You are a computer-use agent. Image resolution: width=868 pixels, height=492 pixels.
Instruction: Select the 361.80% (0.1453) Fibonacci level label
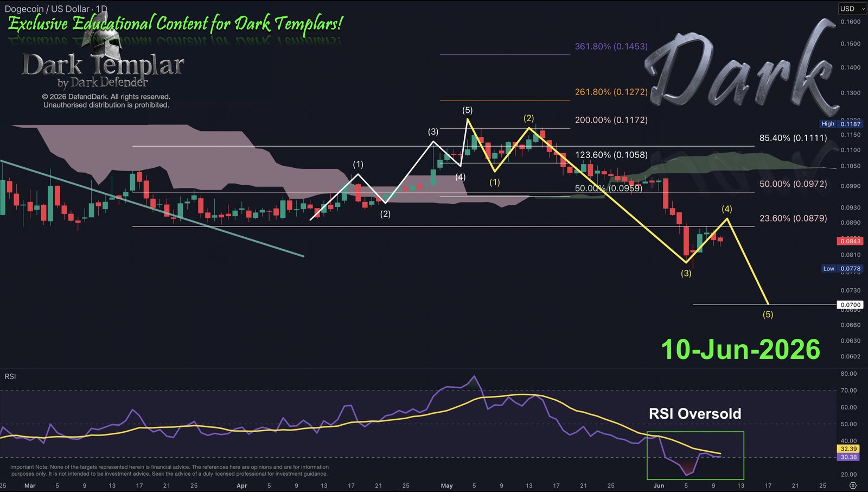[x=611, y=47]
